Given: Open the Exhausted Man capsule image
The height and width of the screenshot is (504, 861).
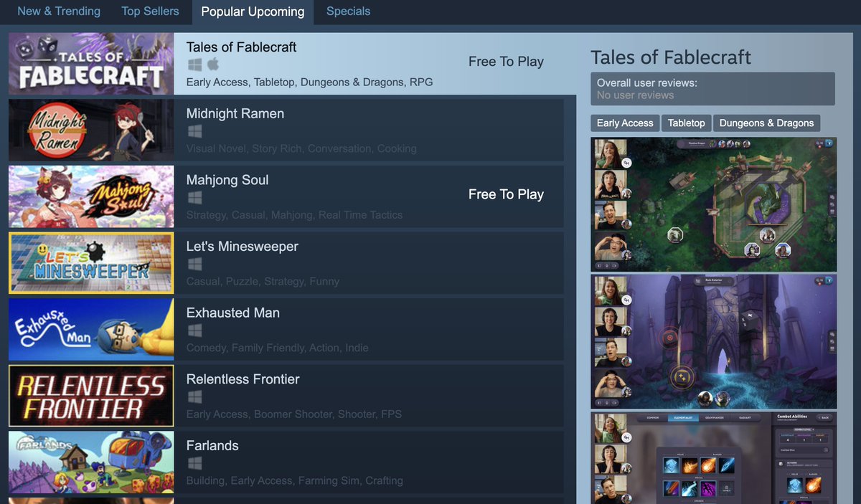Looking at the screenshot, I should 91,330.
